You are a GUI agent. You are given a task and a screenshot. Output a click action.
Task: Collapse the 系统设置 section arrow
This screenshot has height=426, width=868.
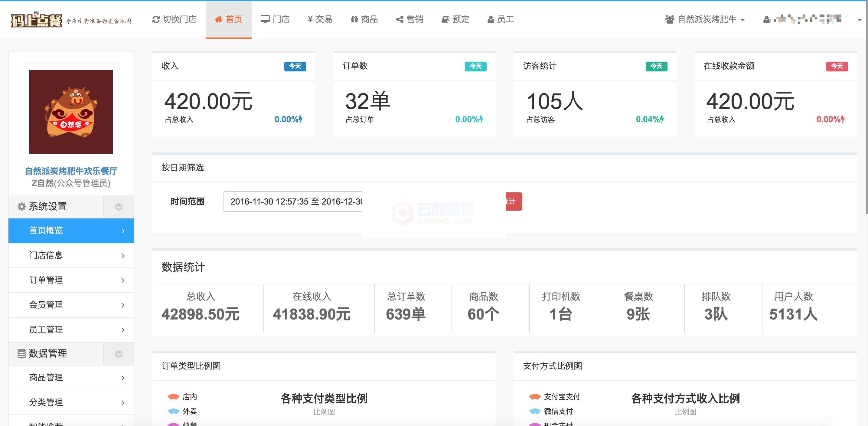pos(119,207)
